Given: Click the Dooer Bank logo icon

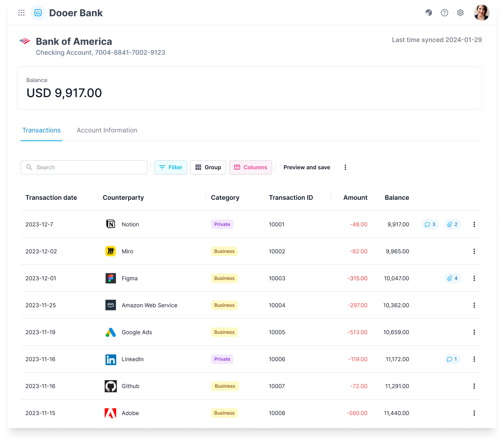Looking at the screenshot, I should [38, 13].
